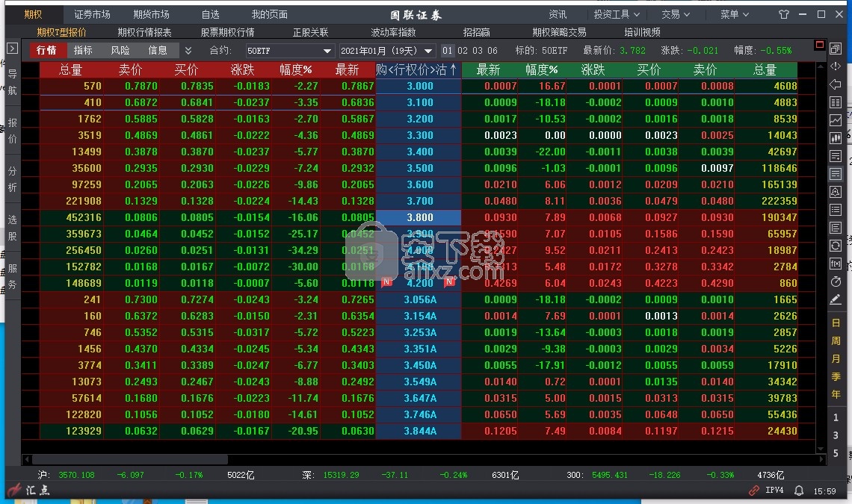This screenshot has width=852, height=504.
Task: Expand the 菜单 dropdown
Action: (735, 14)
